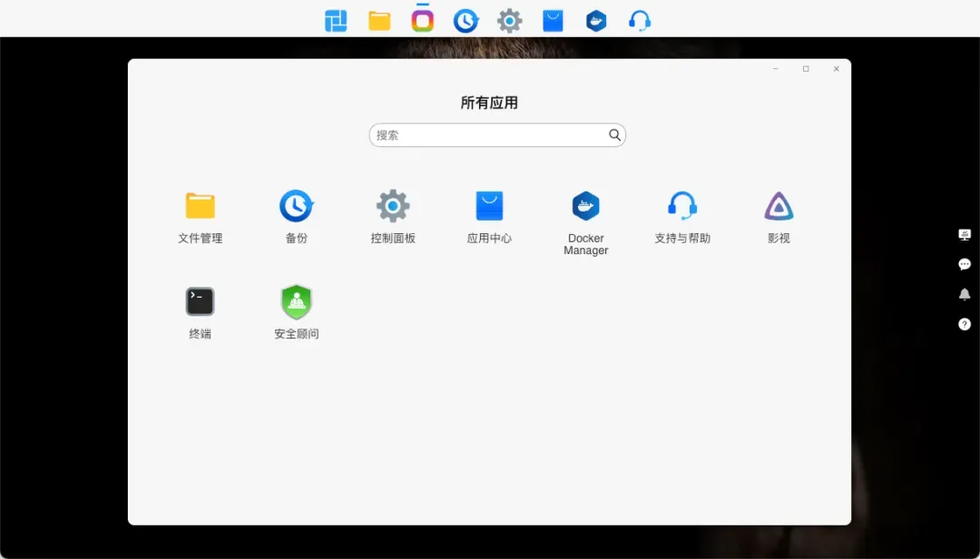Viewport: 980px width, 559px height.
Task: Click the Docker whale icon in the top dock
Action: click(x=596, y=21)
